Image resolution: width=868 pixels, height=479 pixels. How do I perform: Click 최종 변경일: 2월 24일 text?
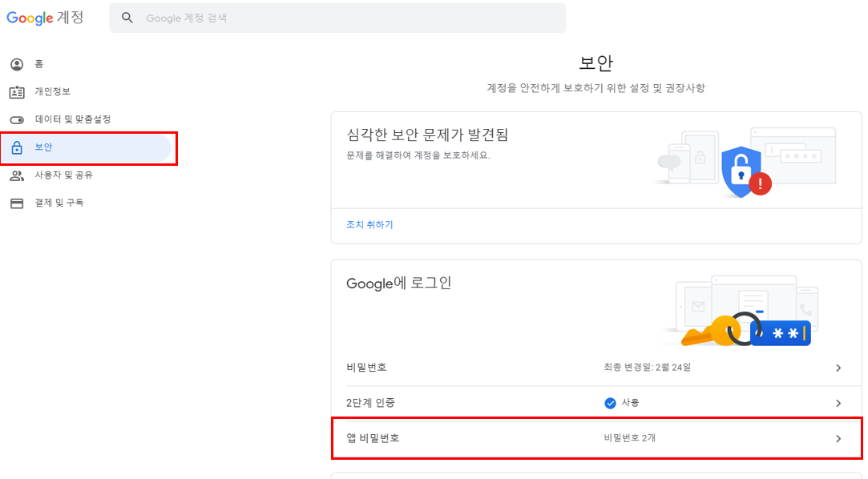[x=647, y=368]
